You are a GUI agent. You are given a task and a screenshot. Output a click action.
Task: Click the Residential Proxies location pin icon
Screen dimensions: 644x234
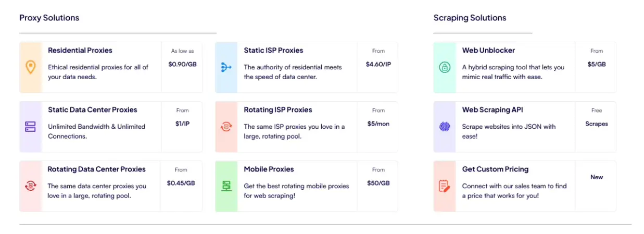[31, 67]
